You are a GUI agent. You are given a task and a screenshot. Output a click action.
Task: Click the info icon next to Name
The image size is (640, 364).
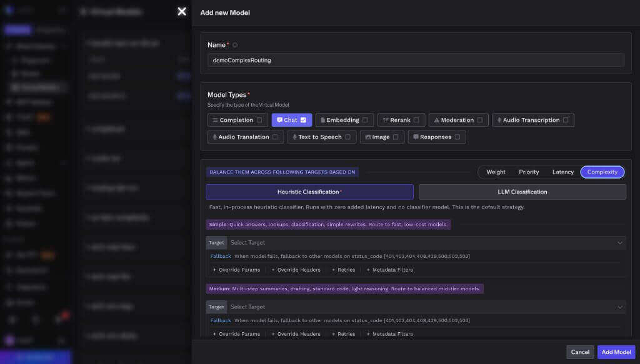pos(235,45)
